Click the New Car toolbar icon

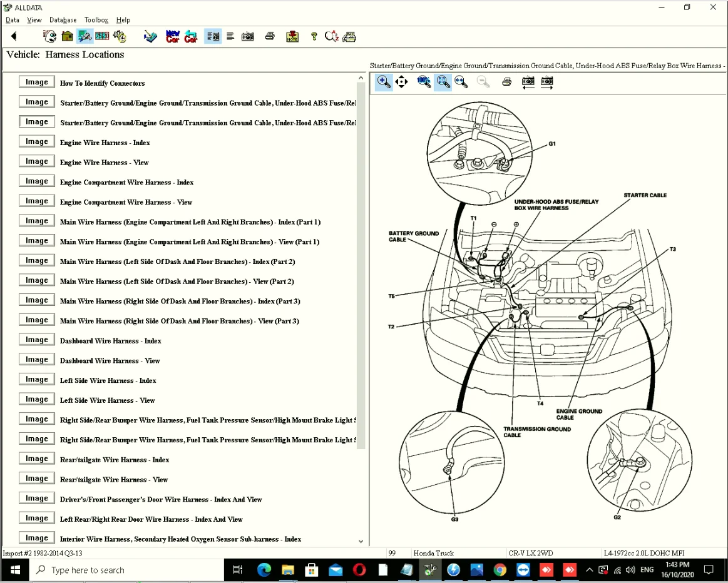click(x=172, y=36)
